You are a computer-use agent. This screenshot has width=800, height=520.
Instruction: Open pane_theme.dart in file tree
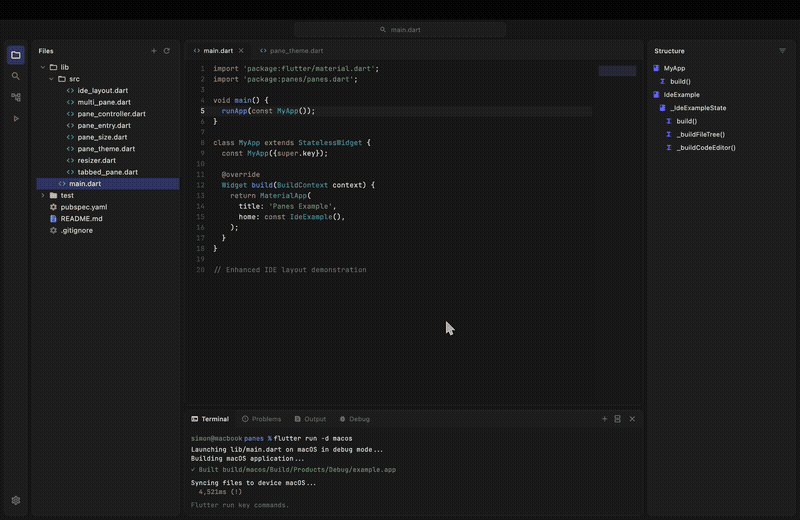[108, 149]
